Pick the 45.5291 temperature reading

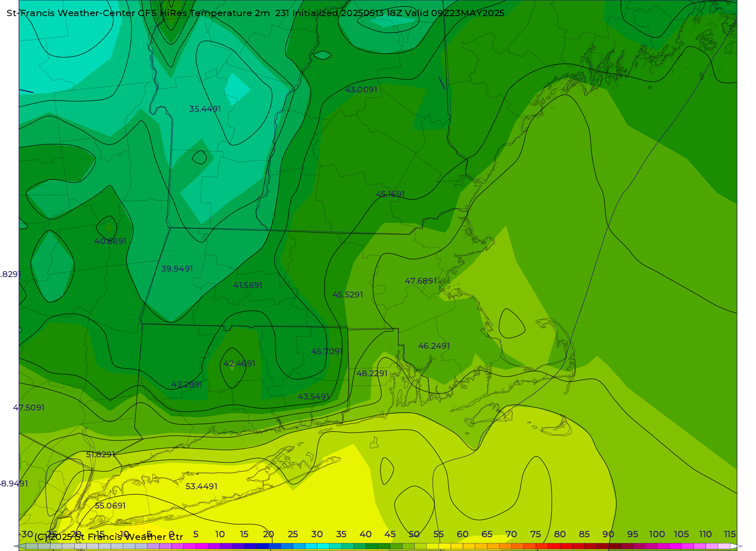348,295
